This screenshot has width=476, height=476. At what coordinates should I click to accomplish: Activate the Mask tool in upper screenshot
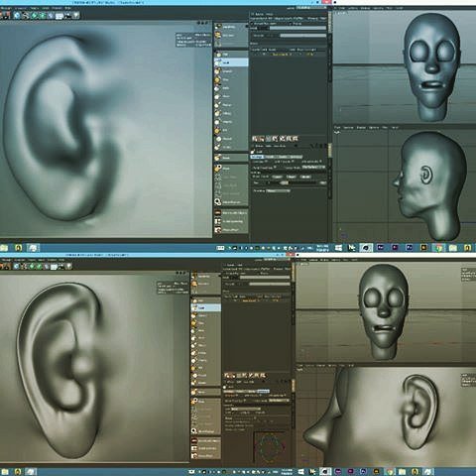[231, 169]
